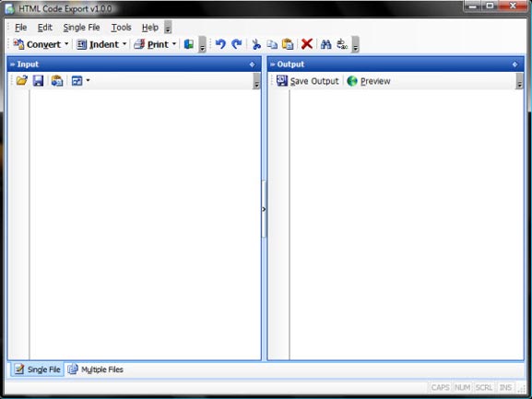Click the Find binoculars icon
The image size is (532, 399).
(x=325, y=44)
